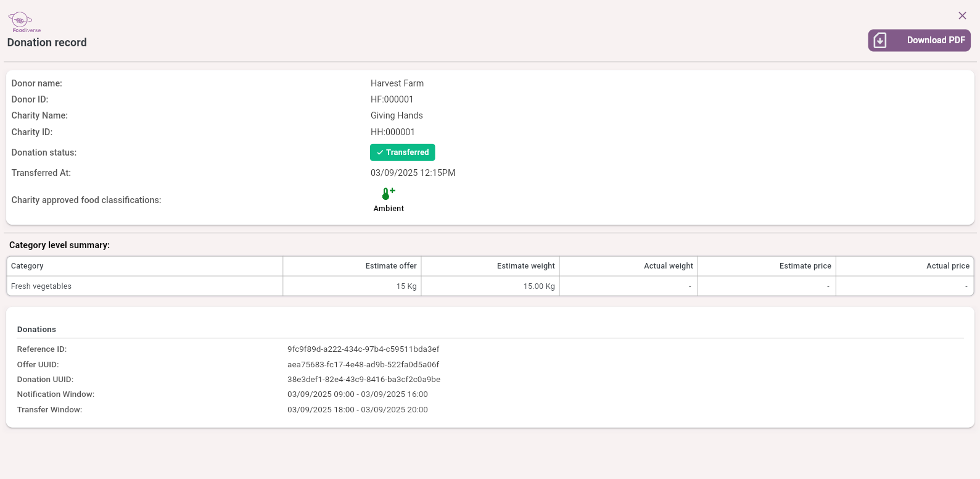Viewport: 980px width, 479px height.
Task: Click the Harvest Farm donor name
Action: tap(397, 83)
